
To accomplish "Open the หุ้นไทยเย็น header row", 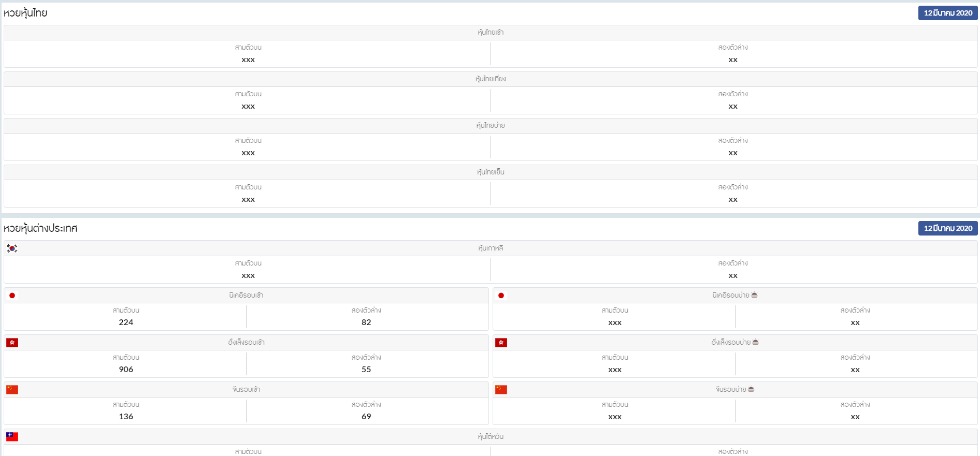I will pos(490,172).
